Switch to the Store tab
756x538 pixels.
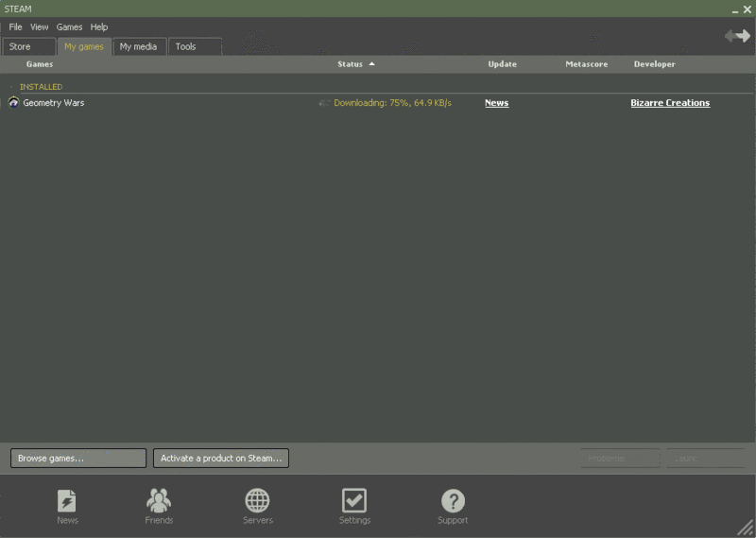click(29, 47)
